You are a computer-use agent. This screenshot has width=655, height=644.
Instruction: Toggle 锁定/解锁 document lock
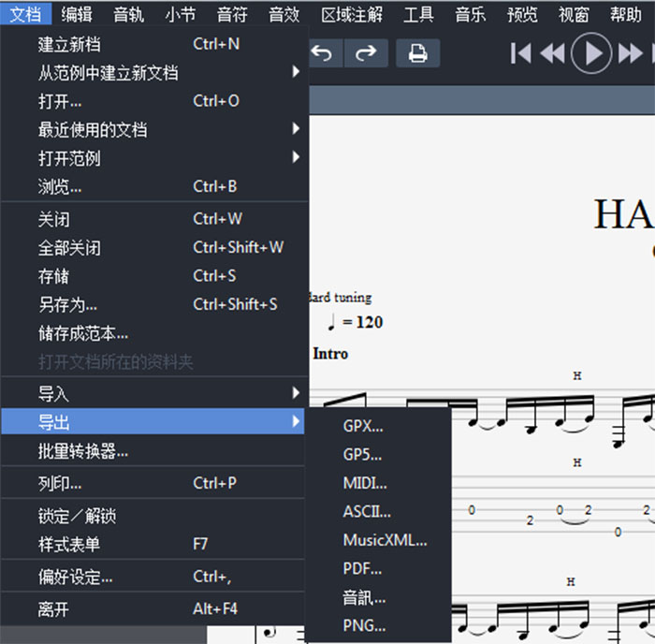tap(77, 516)
